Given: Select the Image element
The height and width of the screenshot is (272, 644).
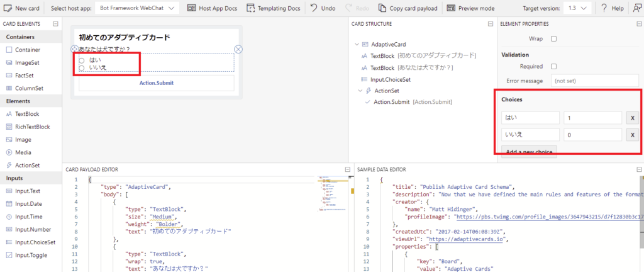Looking at the screenshot, I should point(23,139).
